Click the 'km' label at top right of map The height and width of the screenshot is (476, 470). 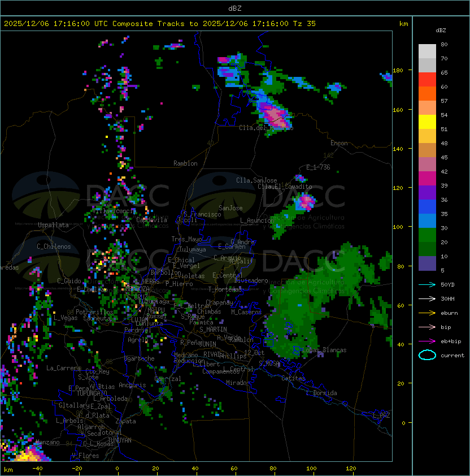coord(403,24)
